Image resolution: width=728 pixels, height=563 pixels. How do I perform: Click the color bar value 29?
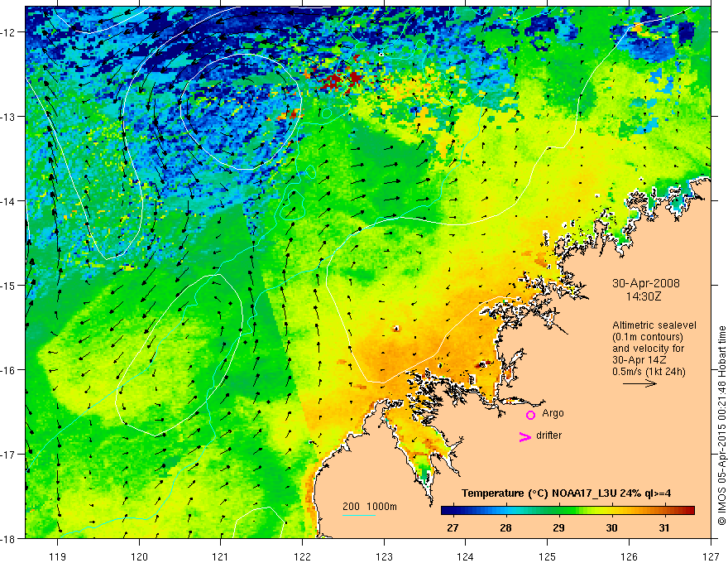click(x=558, y=527)
